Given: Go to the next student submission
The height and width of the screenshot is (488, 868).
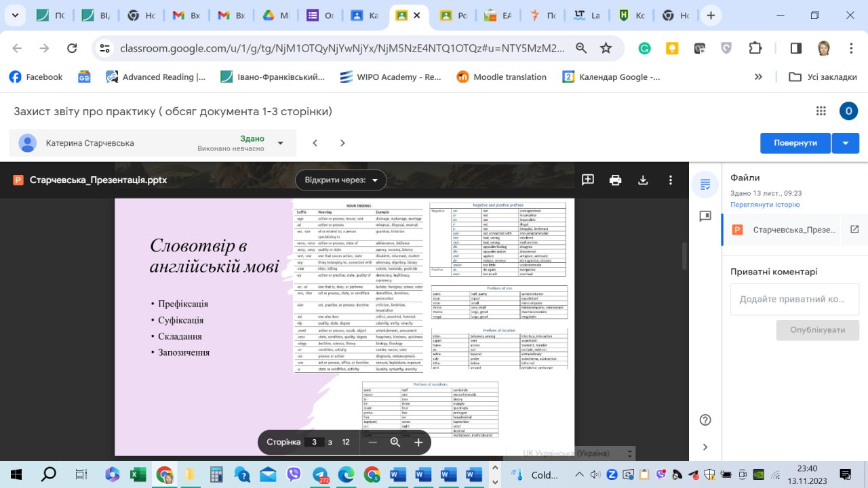Looking at the screenshot, I should 342,143.
